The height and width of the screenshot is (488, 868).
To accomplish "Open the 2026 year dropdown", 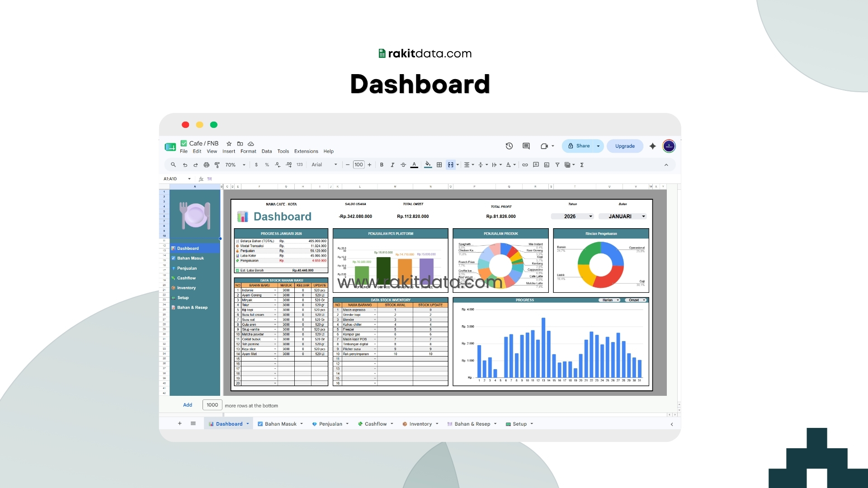I will (x=572, y=216).
